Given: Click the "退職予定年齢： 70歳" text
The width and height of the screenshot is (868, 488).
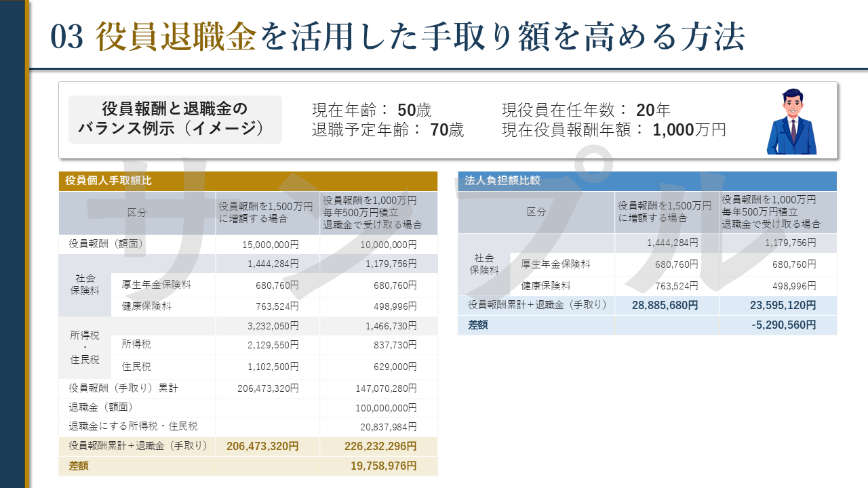Looking at the screenshot, I should tap(387, 130).
